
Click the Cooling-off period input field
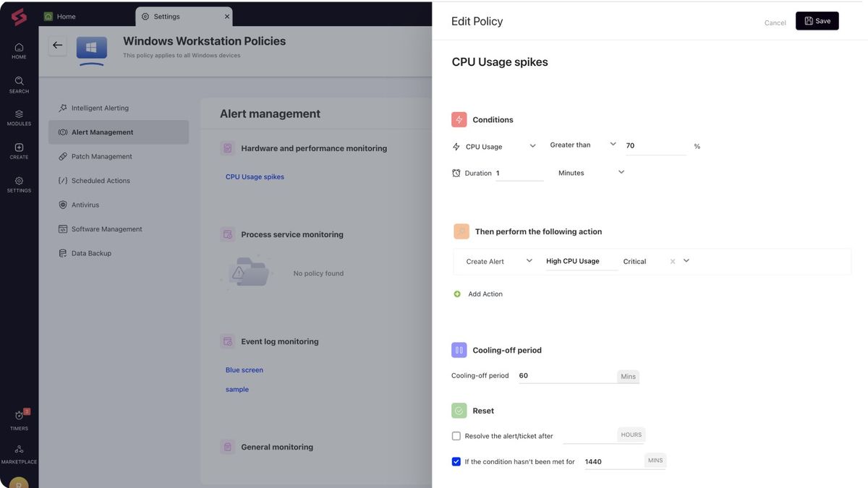(x=566, y=376)
